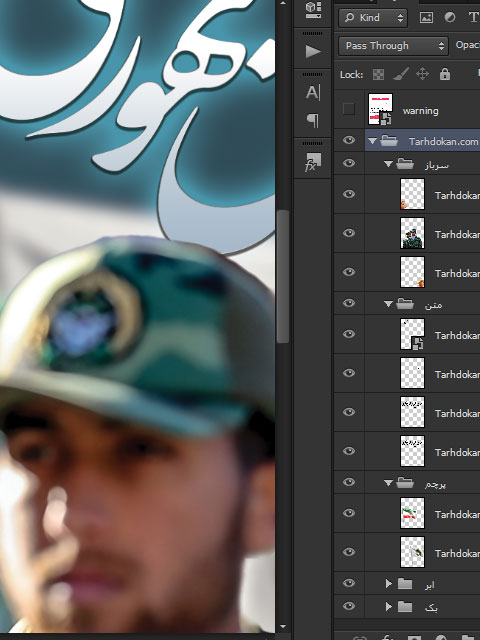The width and height of the screenshot is (480, 640).
Task: Select the پرچم group name
Action: pyautogui.click(x=435, y=484)
